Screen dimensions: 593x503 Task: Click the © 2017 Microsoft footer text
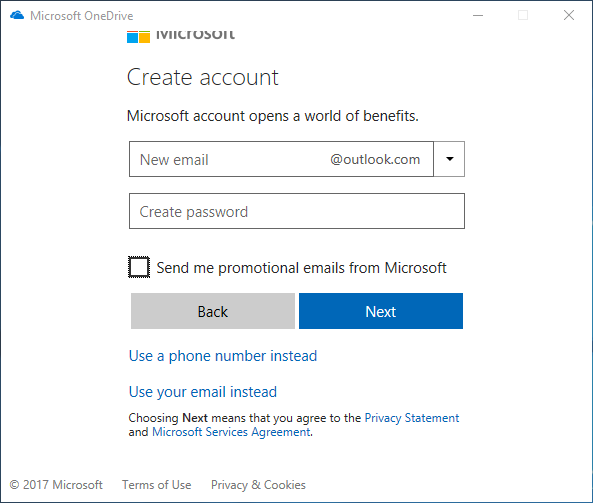click(56, 485)
